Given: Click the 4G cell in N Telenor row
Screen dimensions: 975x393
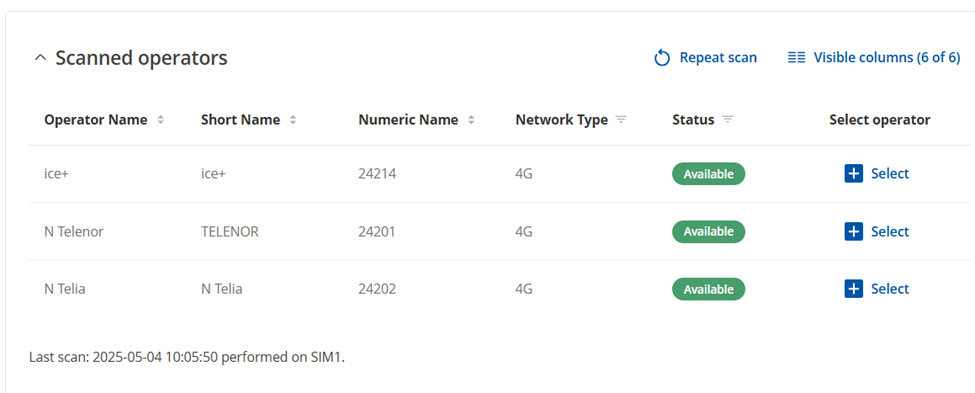Looking at the screenshot, I should click(524, 232).
